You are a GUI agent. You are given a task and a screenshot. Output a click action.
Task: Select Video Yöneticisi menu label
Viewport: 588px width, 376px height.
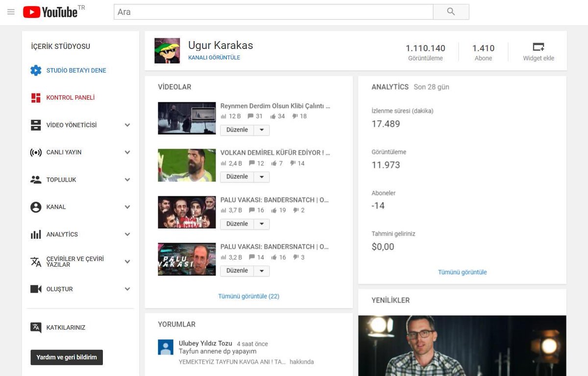(x=72, y=125)
